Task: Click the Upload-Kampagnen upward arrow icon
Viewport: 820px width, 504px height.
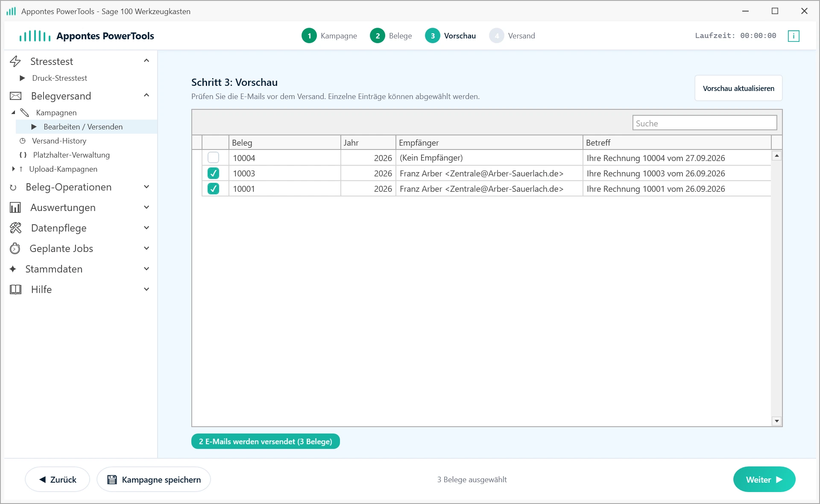Action: click(21, 169)
